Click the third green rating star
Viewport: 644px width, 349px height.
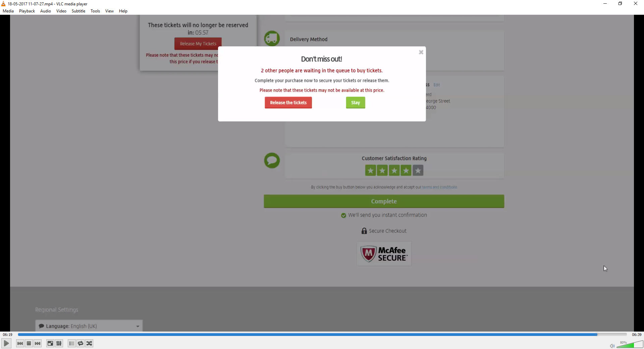[394, 170]
